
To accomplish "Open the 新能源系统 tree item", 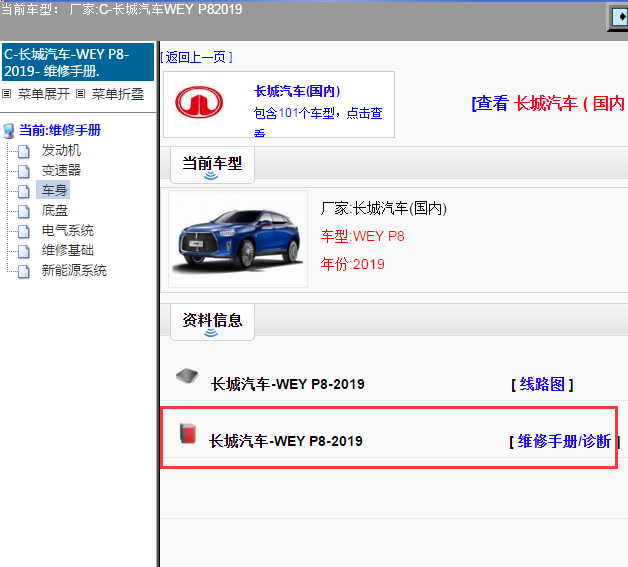I will coord(74,270).
